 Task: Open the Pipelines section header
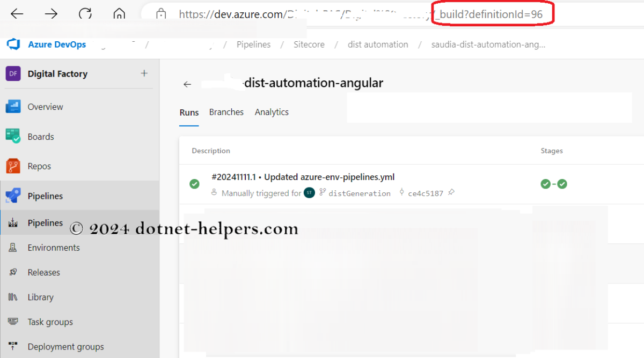pyautogui.click(x=45, y=196)
